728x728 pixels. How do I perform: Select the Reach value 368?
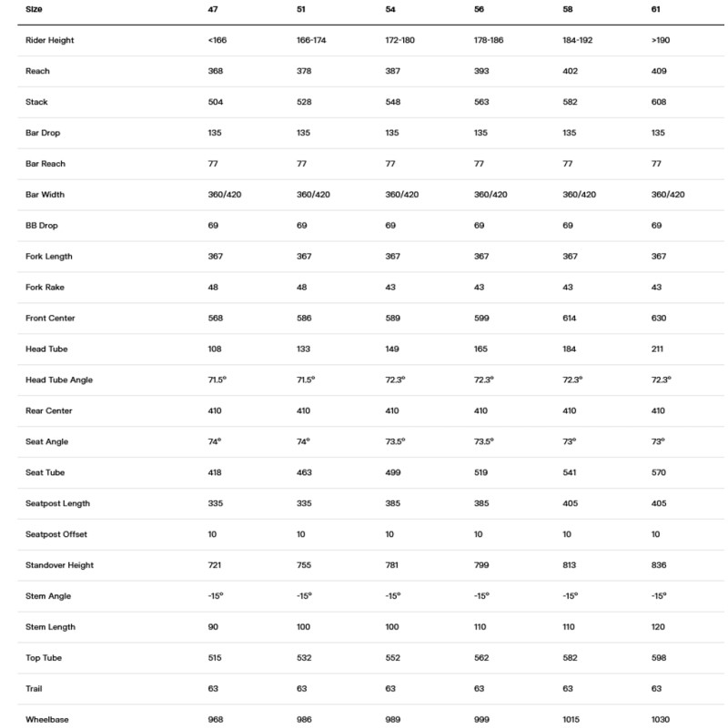click(216, 71)
